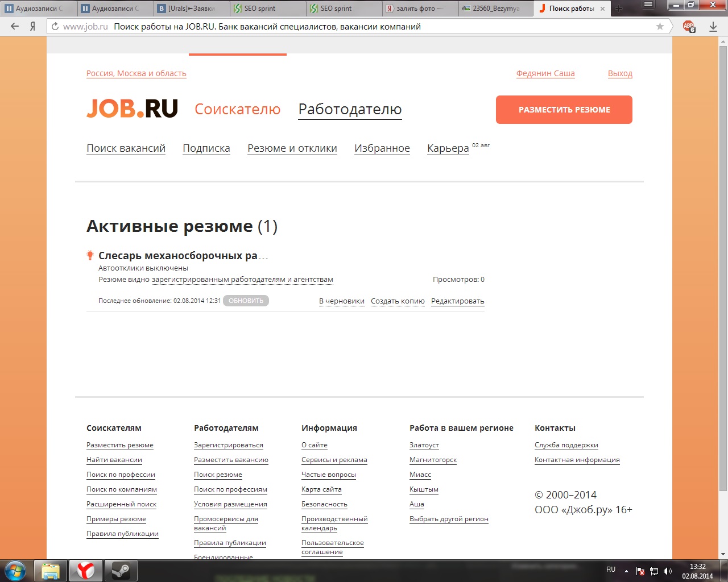Click Выбрать другой регион link
The image size is (728, 582).
449,519
